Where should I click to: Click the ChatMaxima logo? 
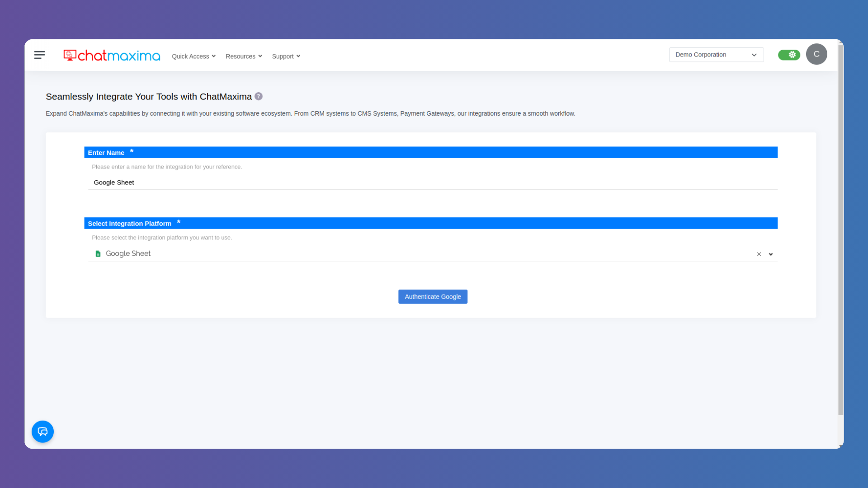pyautogui.click(x=111, y=55)
